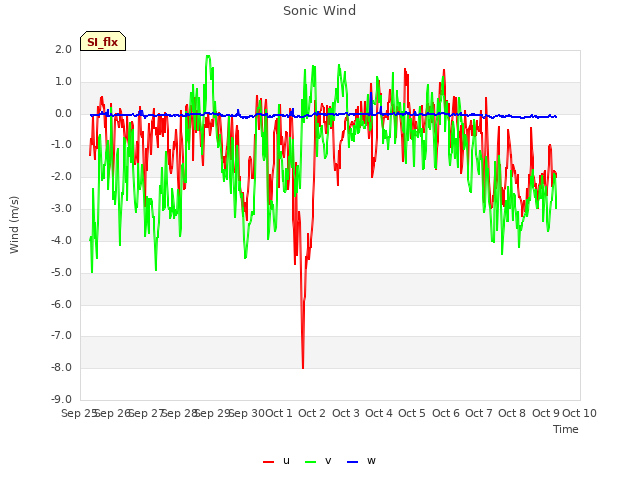Screen dimensions: 640x480
Task: Click the Oct 2 x-axis tick label
Action: click(312, 413)
